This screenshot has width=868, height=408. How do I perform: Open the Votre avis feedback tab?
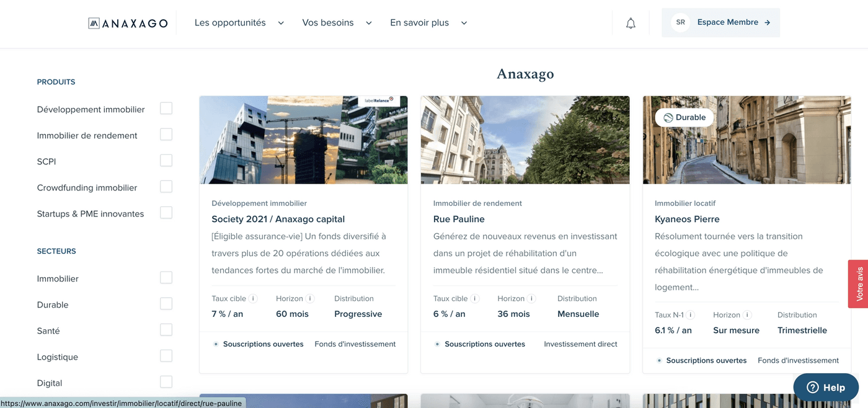pos(859,284)
